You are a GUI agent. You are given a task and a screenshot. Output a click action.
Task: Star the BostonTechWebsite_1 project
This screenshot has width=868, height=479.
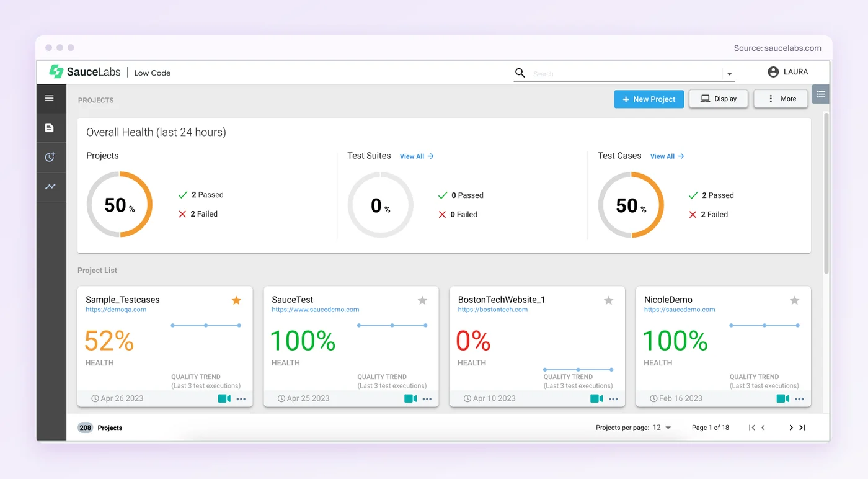(x=609, y=300)
